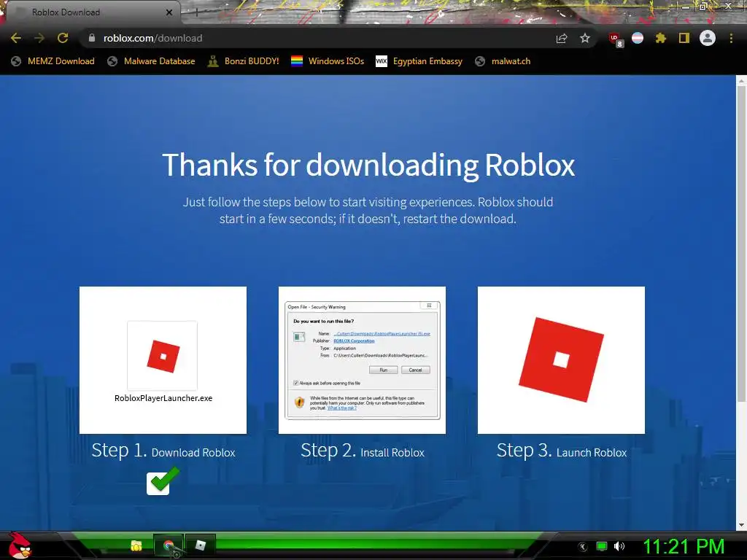Image resolution: width=747 pixels, height=560 pixels.
Task: Open the MEMZ Download bookmark
Action: click(x=53, y=61)
